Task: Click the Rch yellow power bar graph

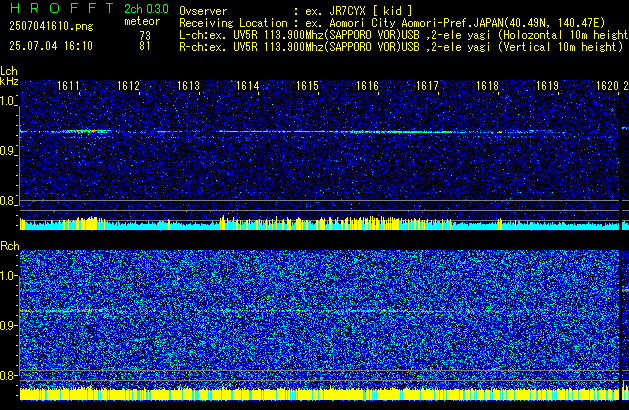Action: 319,394
